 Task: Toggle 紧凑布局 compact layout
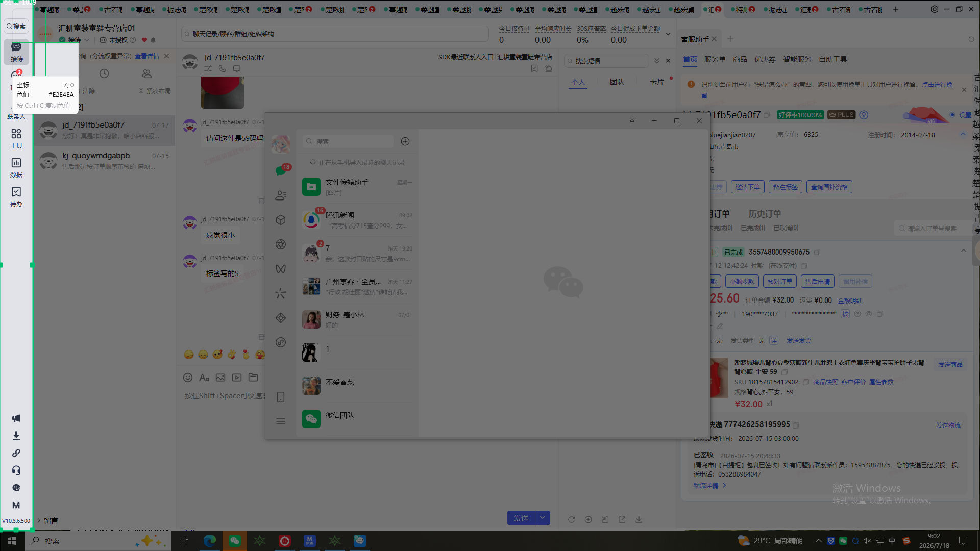(x=155, y=91)
